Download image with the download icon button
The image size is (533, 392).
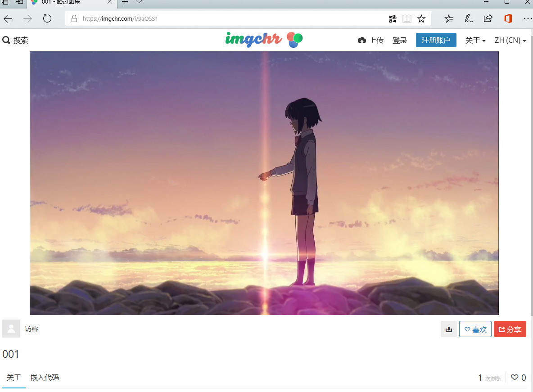pos(449,329)
